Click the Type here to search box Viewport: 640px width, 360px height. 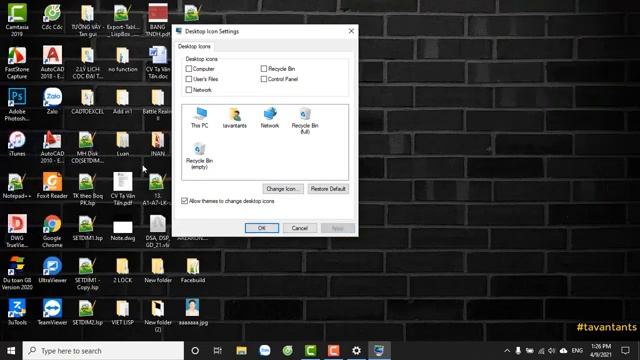(103, 351)
